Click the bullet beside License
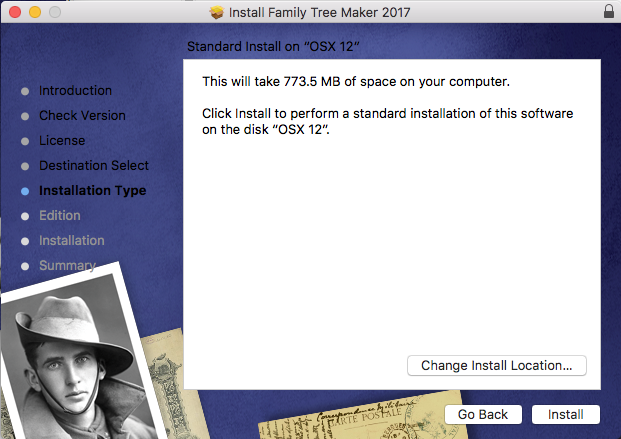Viewport: 621px width, 439px height. click(25, 141)
